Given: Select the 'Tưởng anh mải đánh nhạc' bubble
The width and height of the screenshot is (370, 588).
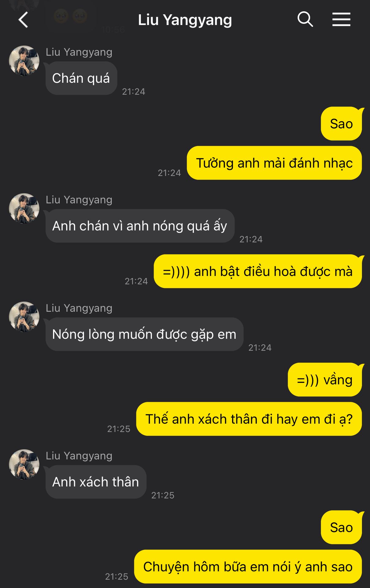Looking at the screenshot, I should [x=274, y=163].
